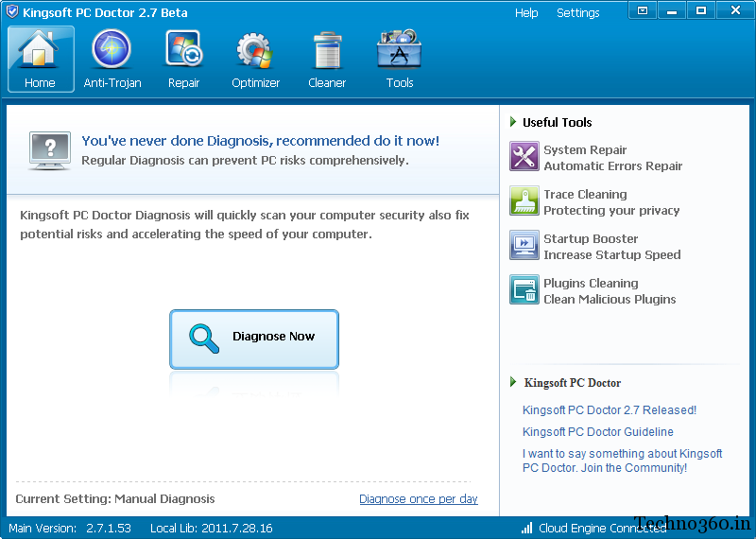The height and width of the screenshot is (539, 756).
Task: Click Startup Booster label text
Action: pos(591,239)
